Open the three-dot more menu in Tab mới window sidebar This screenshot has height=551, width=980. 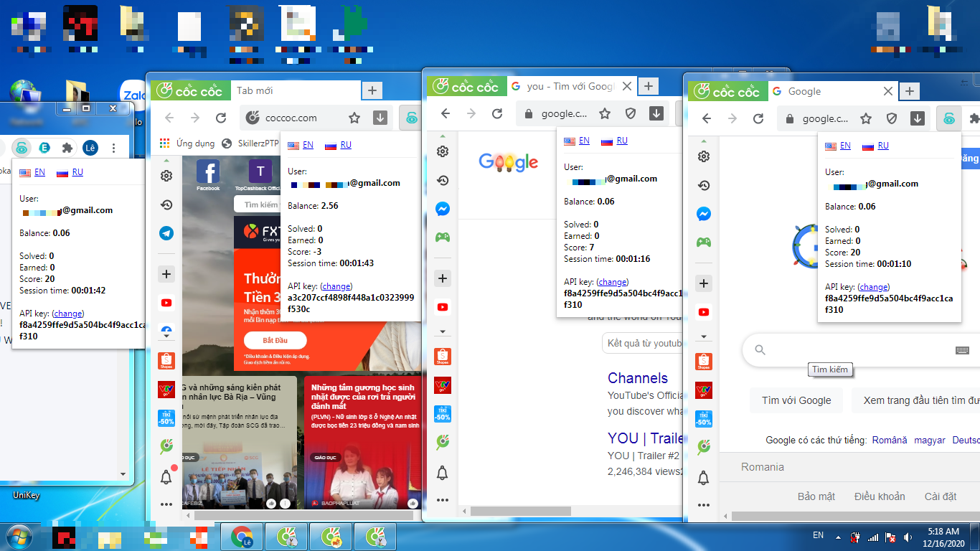point(166,504)
